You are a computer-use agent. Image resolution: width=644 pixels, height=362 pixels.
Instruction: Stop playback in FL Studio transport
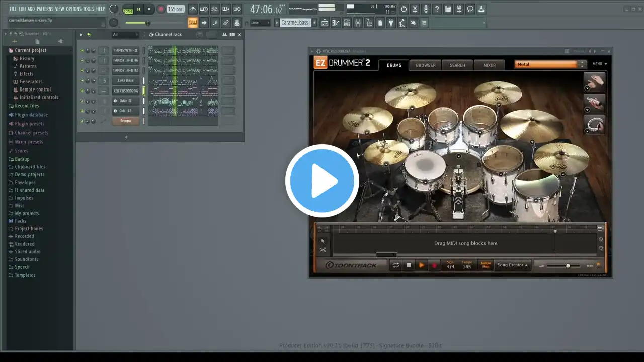pyautogui.click(x=149, y=9)
